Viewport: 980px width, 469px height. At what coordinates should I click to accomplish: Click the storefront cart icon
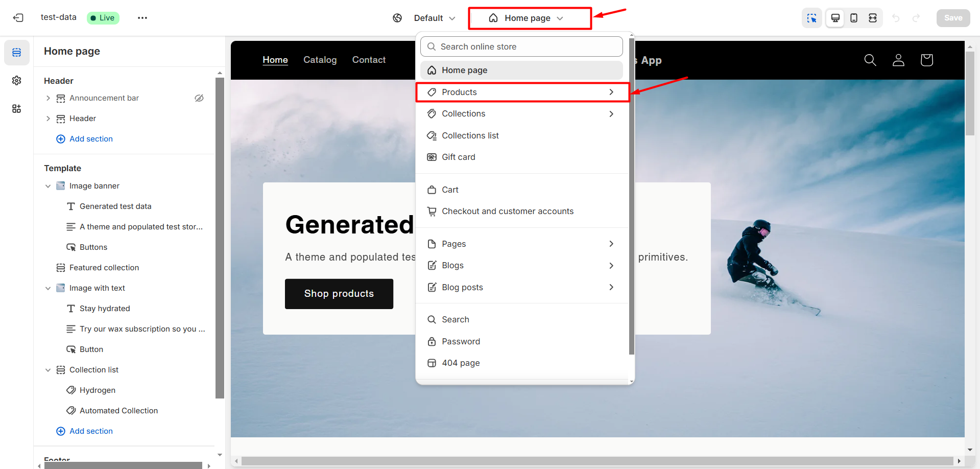point(926,60)
